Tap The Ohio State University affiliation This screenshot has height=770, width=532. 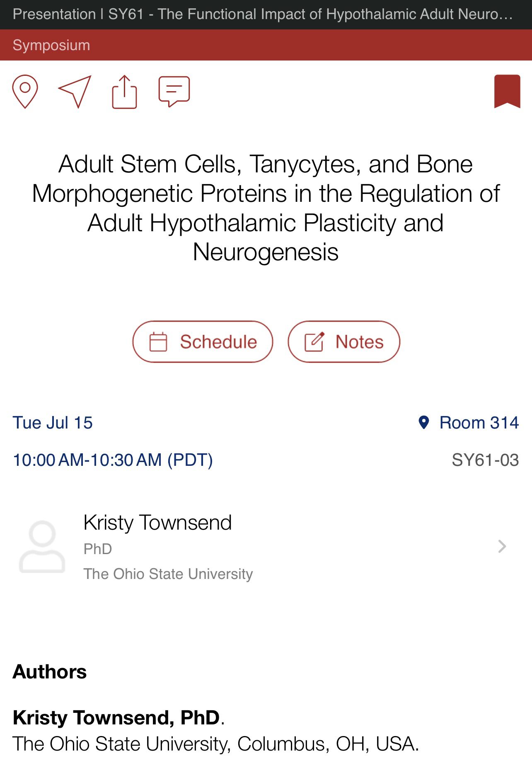click(x=168, y=574)
